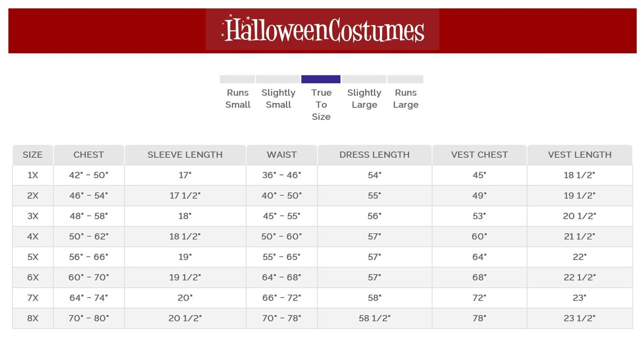
Task: Select the SLEEVE LENGTH column header
Action: pyautogui.click(x=185, y=155)
